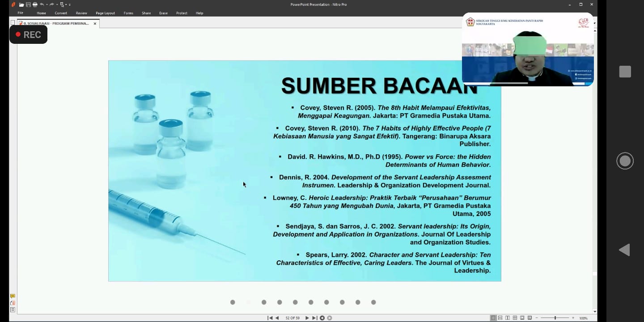Image resolution: width=644 pixels, height=322 pixels.
Task: Click the Open file folder icon
Action: [x=21, y=4]
